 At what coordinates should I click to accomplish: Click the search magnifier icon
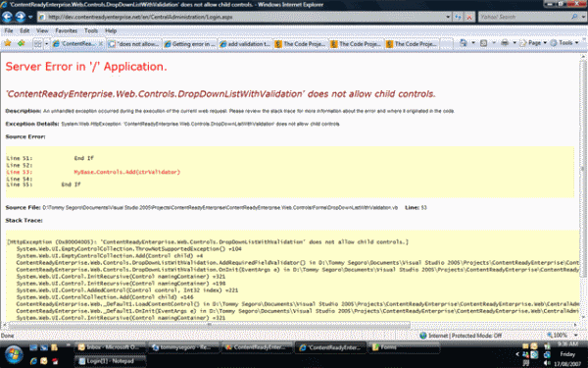(574, 17)
